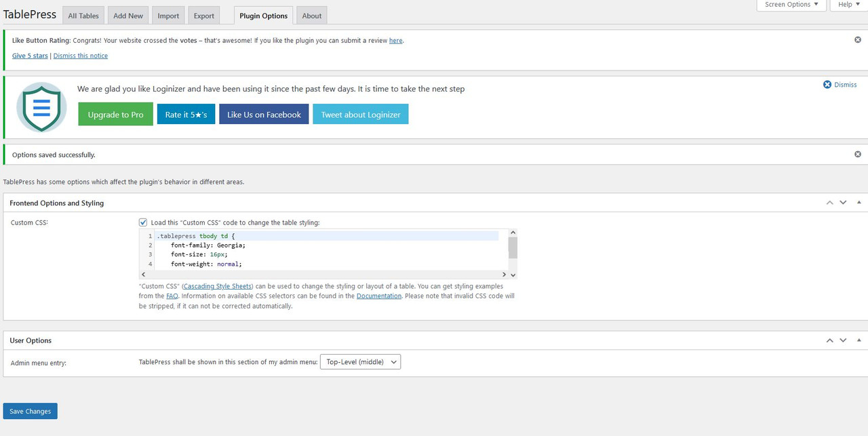
Task: Click the Upgrade to Pro button
Action: [116, 115]
